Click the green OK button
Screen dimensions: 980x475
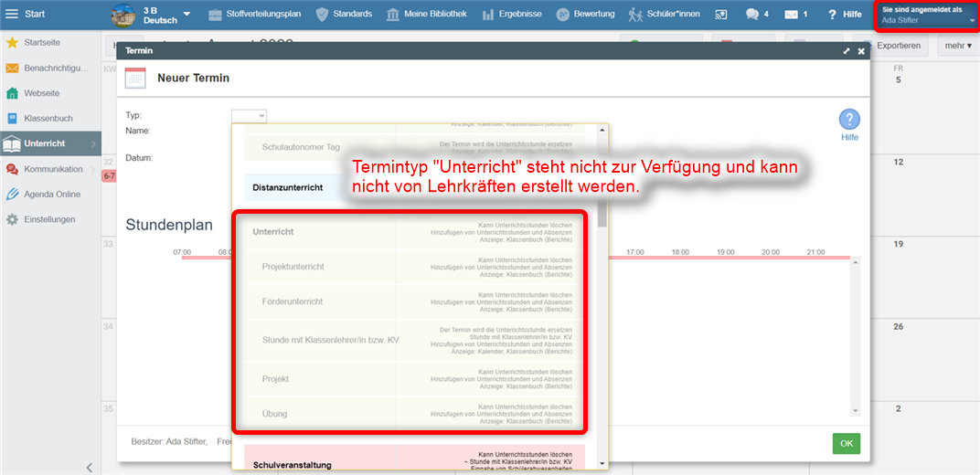pos(846,443)
